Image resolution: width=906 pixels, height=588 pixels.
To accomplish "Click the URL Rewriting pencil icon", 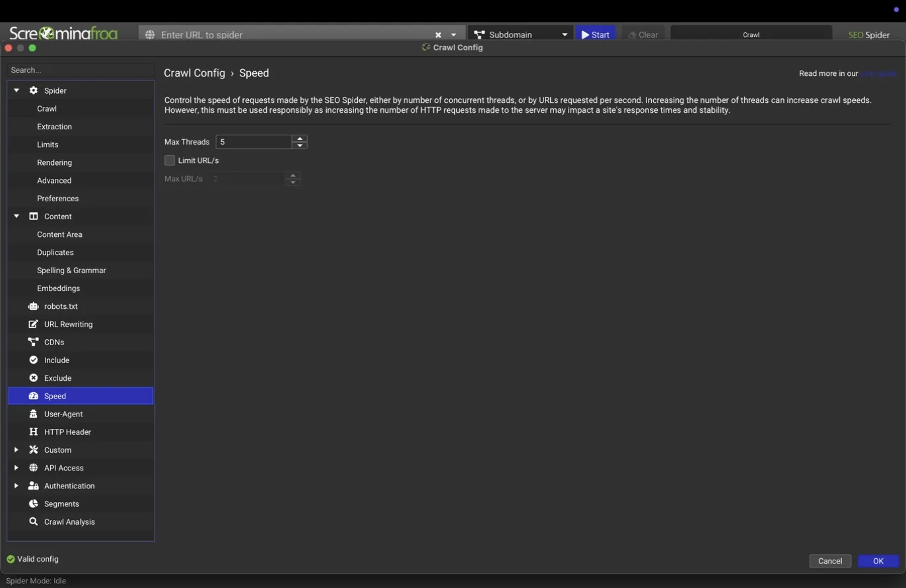I will pos(33,324).
